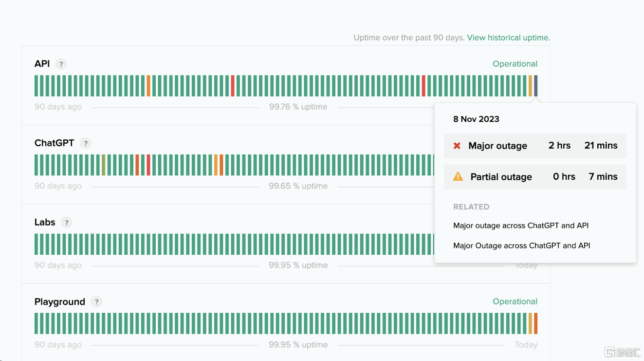The height and width of the screenshot is (361, 644).
Task: Click the Operational status label for Playground
Action: tap(515, 302)
